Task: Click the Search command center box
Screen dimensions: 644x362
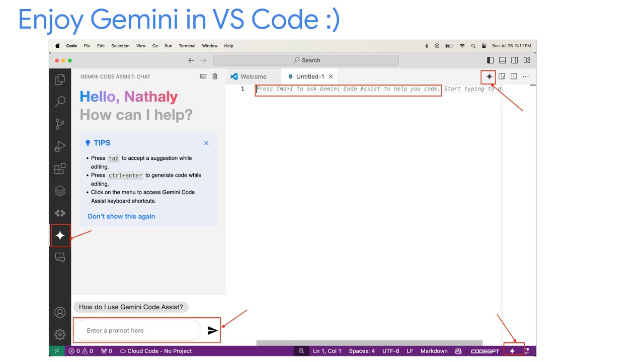Action: click(306, 60)
